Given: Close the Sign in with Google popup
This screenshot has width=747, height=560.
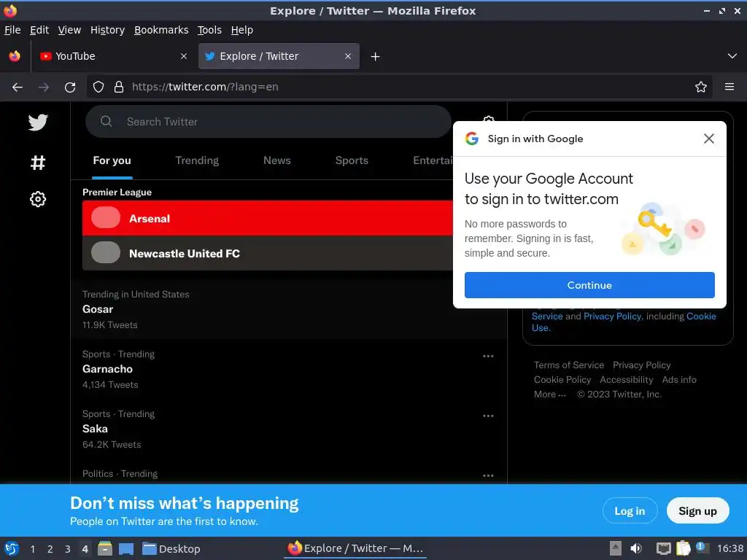Looking at the screenshot, I should tap(708, 139).
